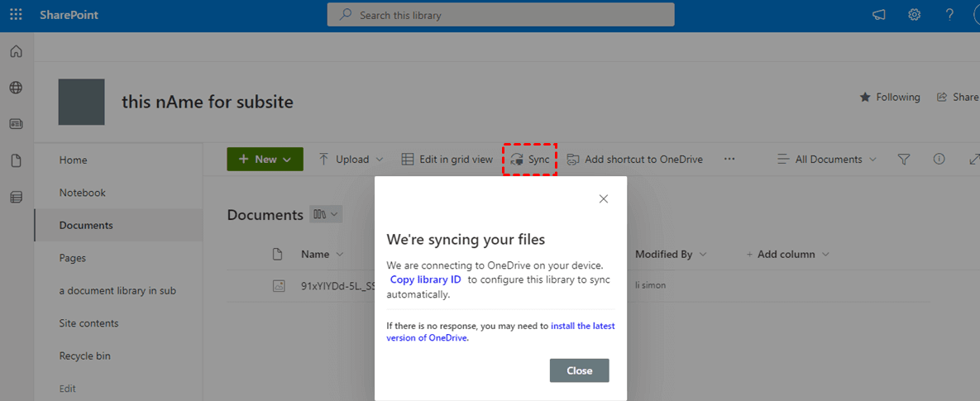Open the megaphone announcements icon
Image resolution: width=980 pixels, height=401 pixels.
(879, 15)
